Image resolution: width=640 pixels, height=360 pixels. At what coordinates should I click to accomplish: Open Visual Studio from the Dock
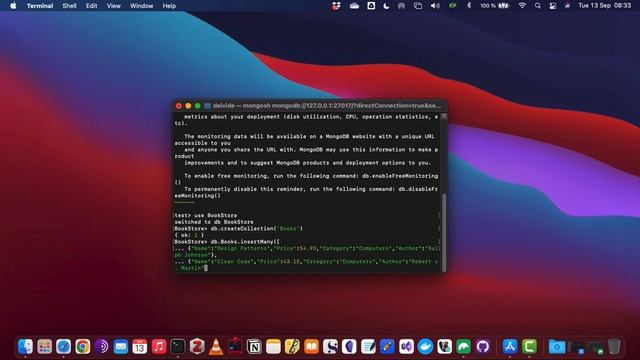point(406,347)
